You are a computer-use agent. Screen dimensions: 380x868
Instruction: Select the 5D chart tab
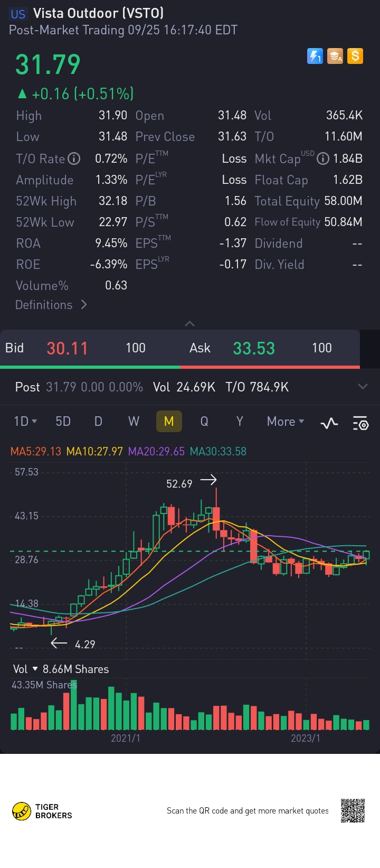coord(63,421)
